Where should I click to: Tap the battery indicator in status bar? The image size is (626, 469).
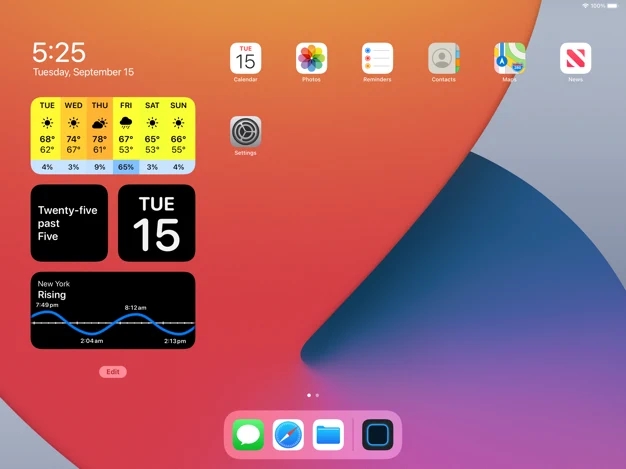click(x=609, y=6)
